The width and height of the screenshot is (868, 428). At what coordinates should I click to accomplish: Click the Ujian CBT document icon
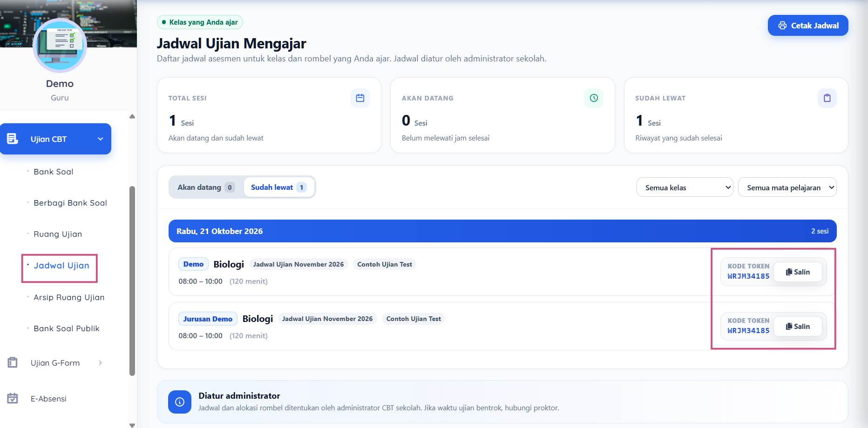[x=13, y=139]
